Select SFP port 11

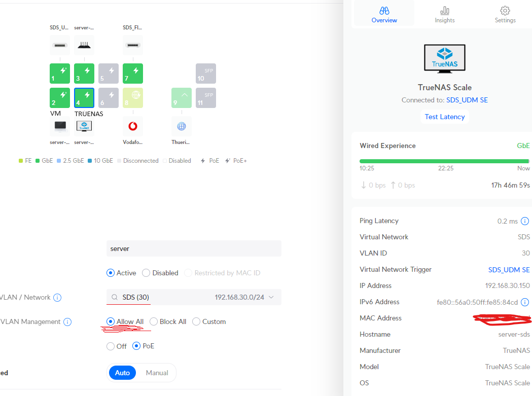point(206,98)
